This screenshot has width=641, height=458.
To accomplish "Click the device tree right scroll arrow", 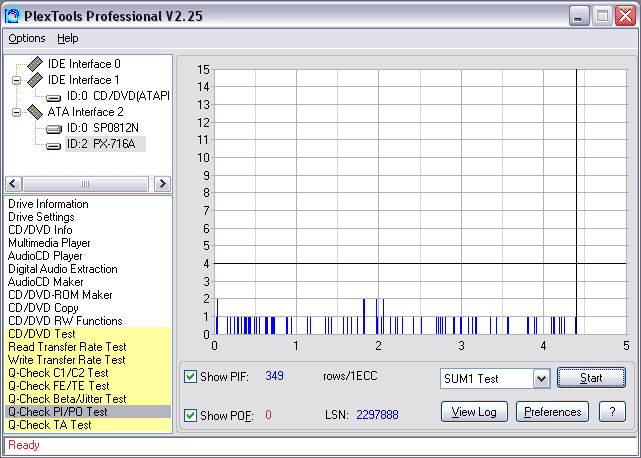I will coord(162,184).
